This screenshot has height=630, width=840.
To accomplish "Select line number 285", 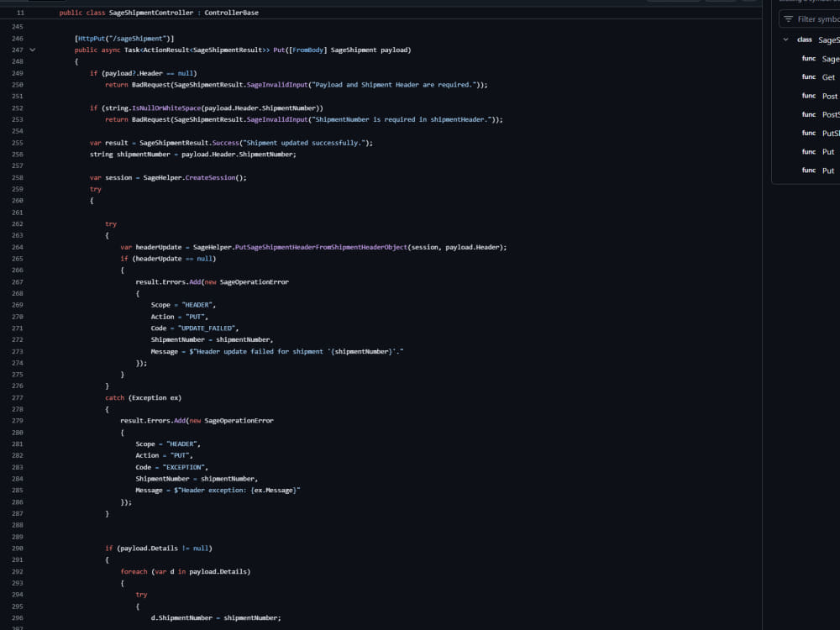I will click(x=18, y=491).
